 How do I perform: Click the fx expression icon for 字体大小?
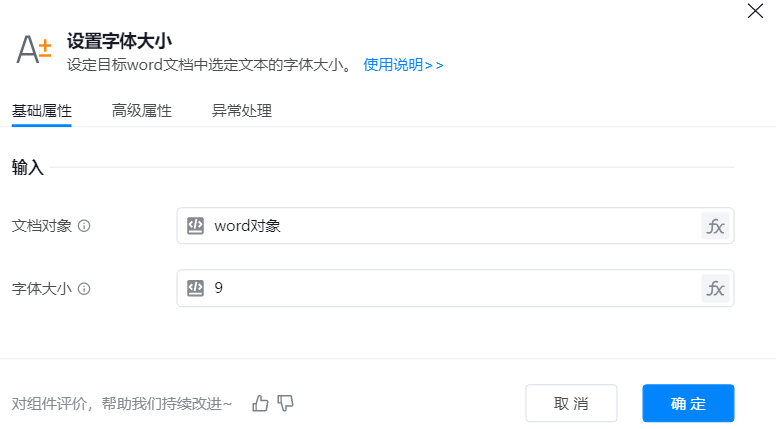pos(715,289)
